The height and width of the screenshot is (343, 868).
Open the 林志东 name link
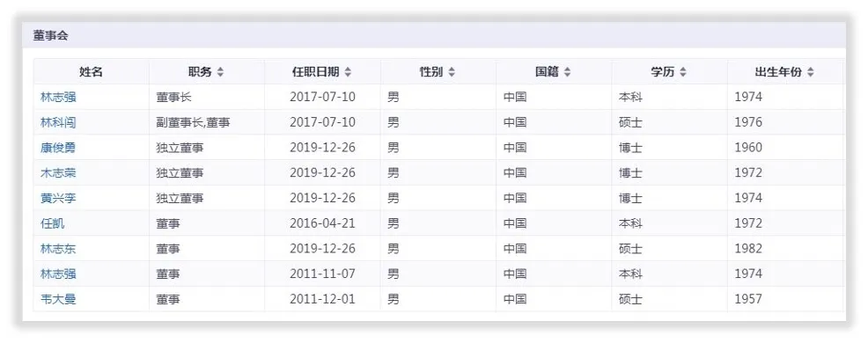[x=58, y=249]
